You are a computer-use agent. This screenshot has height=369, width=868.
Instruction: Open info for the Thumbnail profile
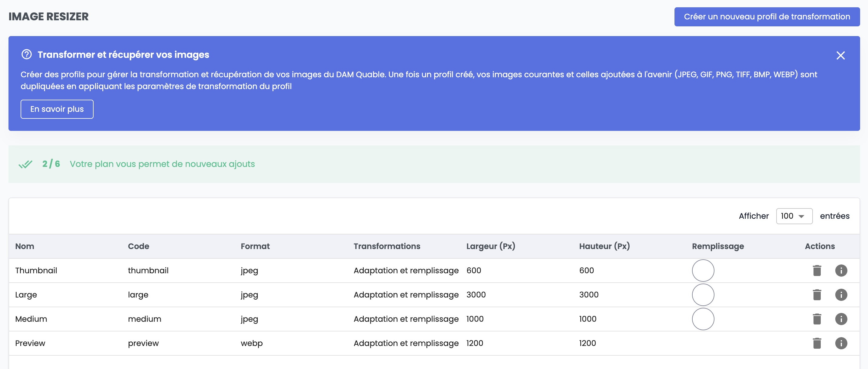click(x=841, y=270)
